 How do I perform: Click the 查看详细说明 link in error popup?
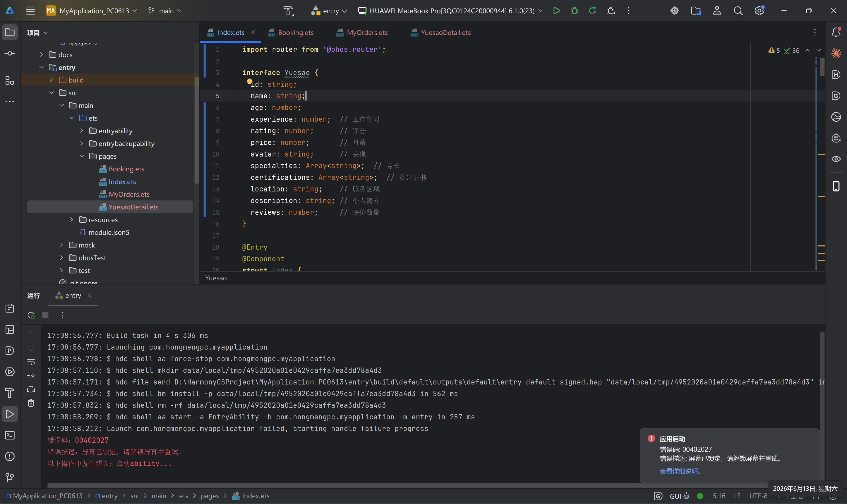[680, 471]
